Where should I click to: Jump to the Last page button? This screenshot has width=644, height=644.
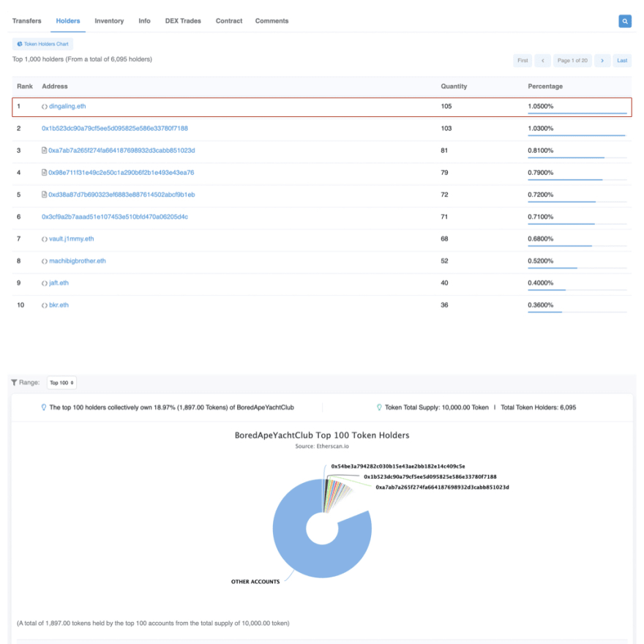click(622, 60)
